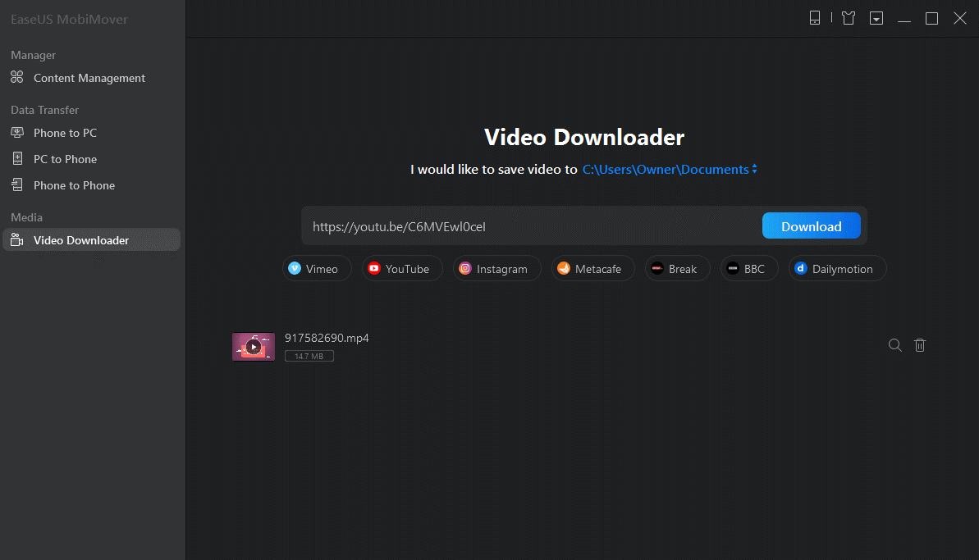979x560 pixels.
Task: Click the video URL input field
Action: pos(531,226)
